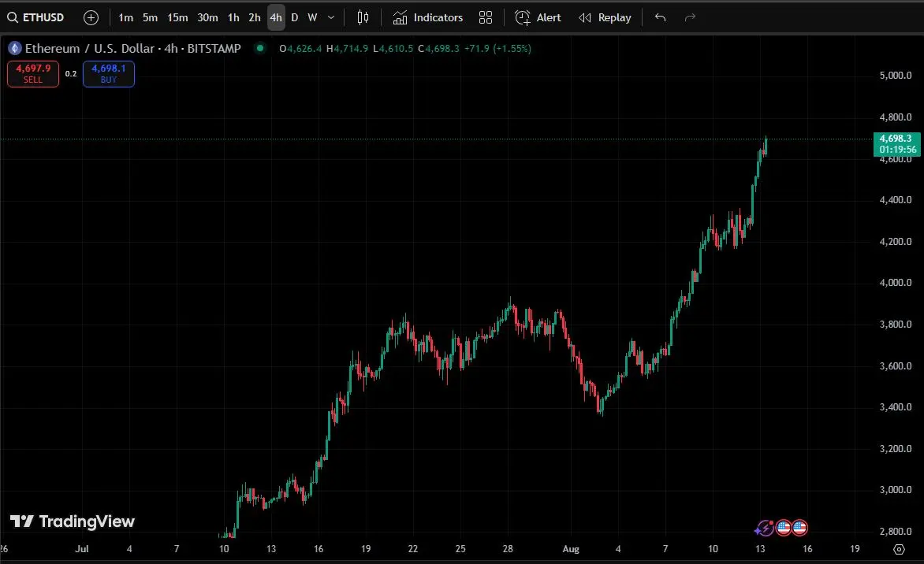Add a symbol to compare with plus icon
Image resolution: width=924 pixels, height=564 pixels.
tap(91, 17)
